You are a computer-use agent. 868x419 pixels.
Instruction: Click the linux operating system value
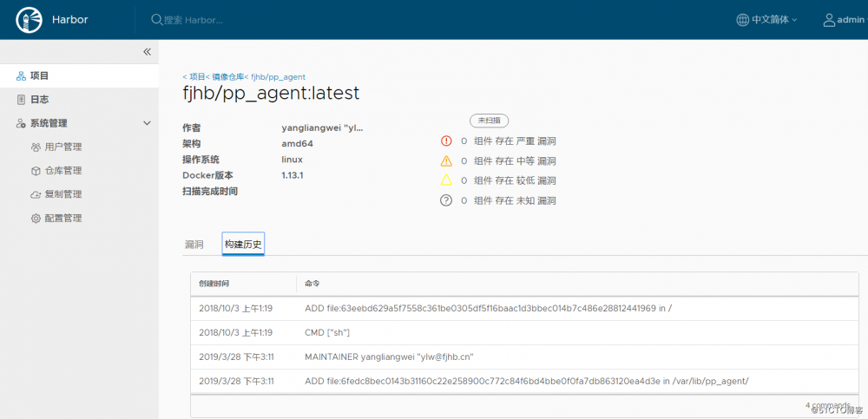(x=292, y=160)
